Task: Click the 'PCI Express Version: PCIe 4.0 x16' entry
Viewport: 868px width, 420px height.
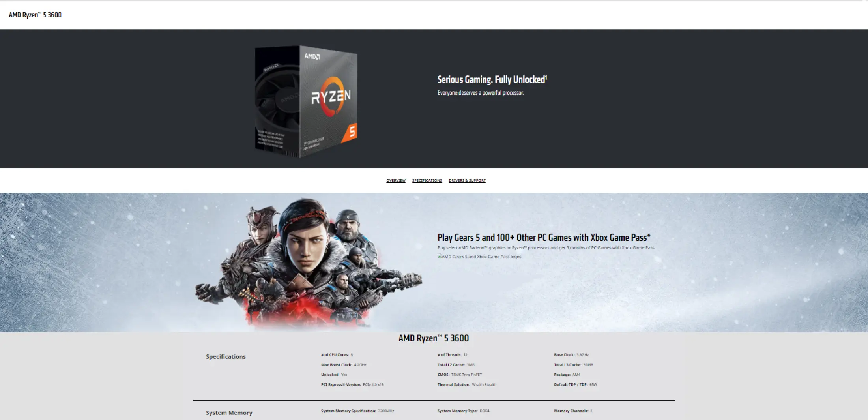Action: pos(352,384)
